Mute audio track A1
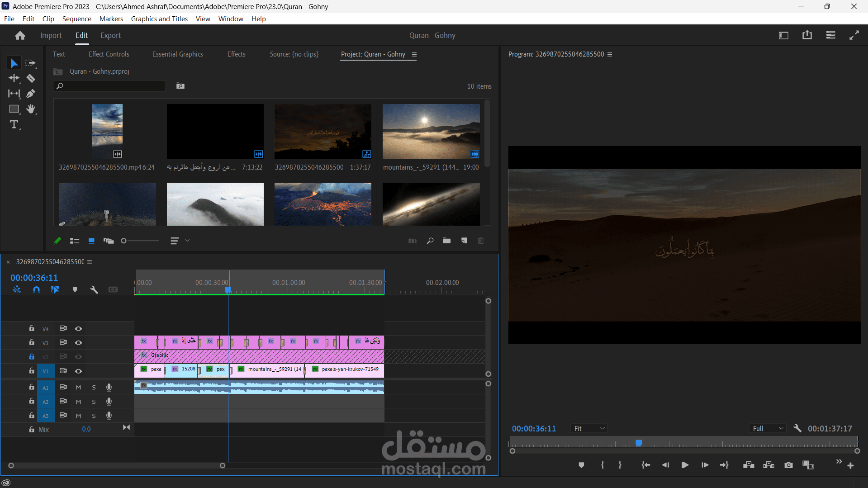 click(x=78, y=388)
